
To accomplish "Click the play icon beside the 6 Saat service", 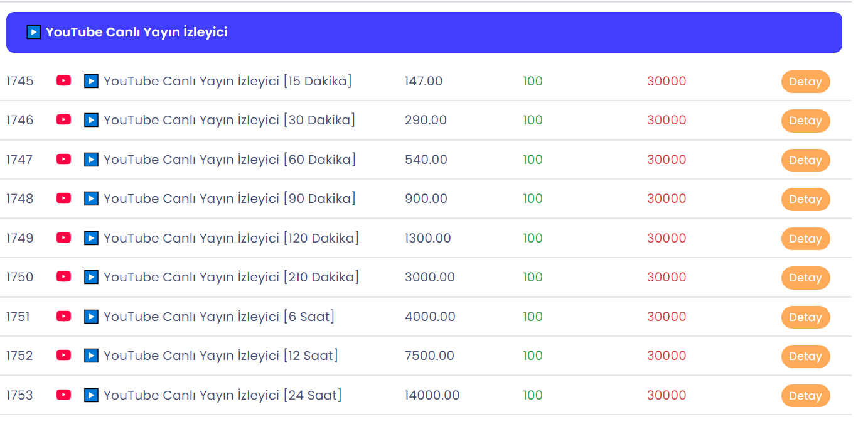I will 92,316.
